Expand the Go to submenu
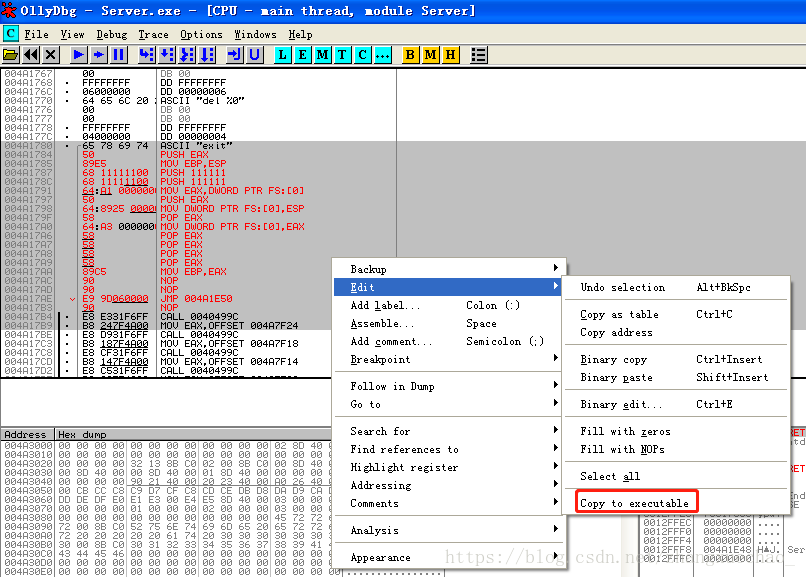806x577 pixels. tap(449, 404)
